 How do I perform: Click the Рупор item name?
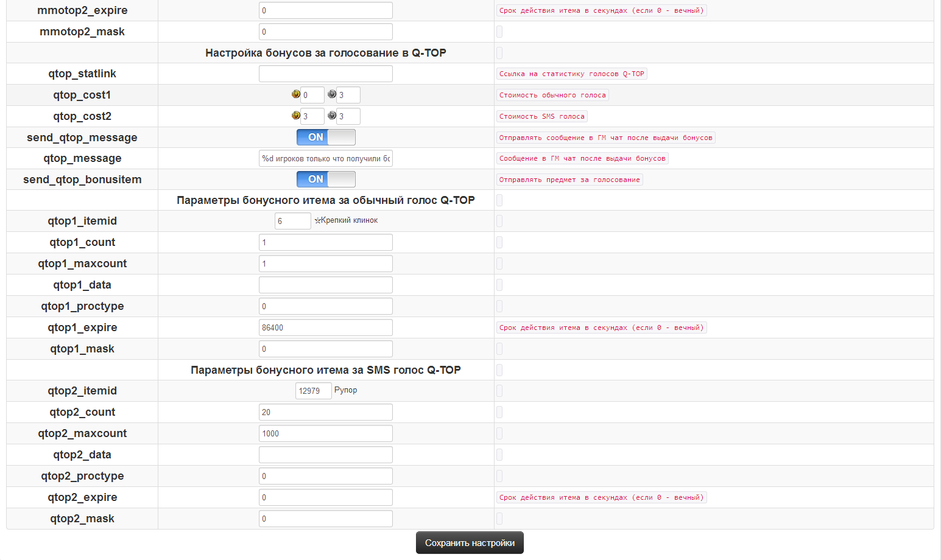click(x=346, y=390)
